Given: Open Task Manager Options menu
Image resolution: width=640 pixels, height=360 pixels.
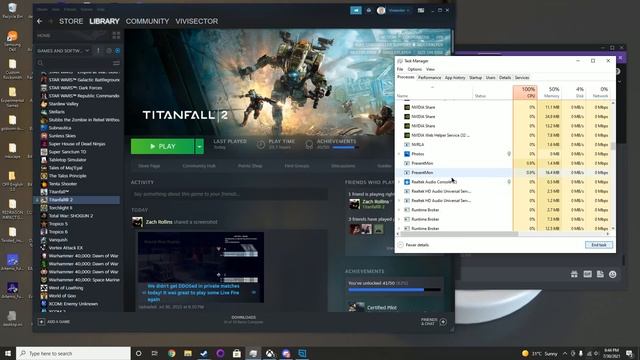Looking at the screenshot, I should coord(415,69).
